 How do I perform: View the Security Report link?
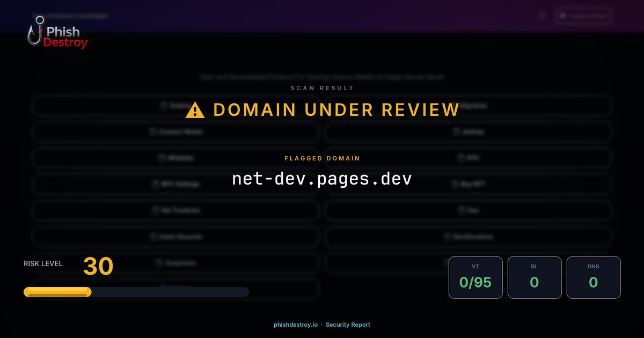tap(348, 325)
